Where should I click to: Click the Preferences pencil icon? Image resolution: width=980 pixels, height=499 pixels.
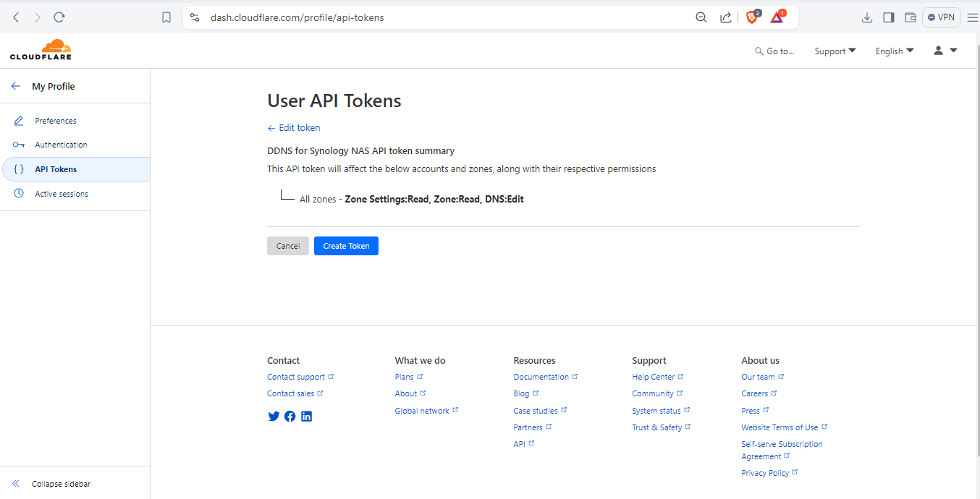[19, 121]
